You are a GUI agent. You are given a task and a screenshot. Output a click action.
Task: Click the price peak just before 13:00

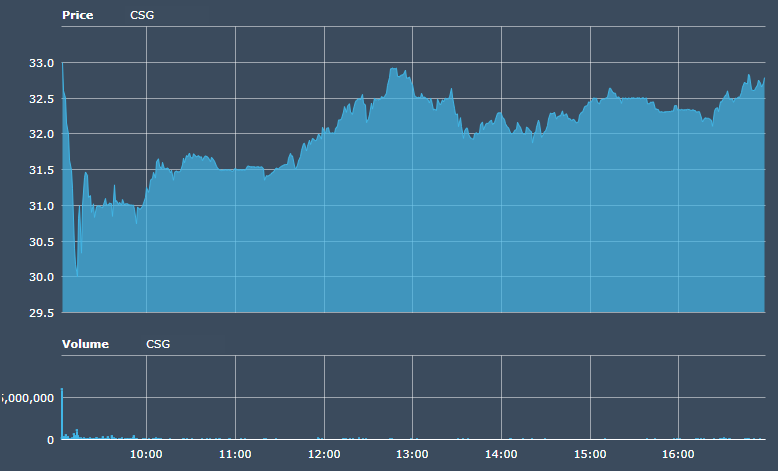click(394, 69)
